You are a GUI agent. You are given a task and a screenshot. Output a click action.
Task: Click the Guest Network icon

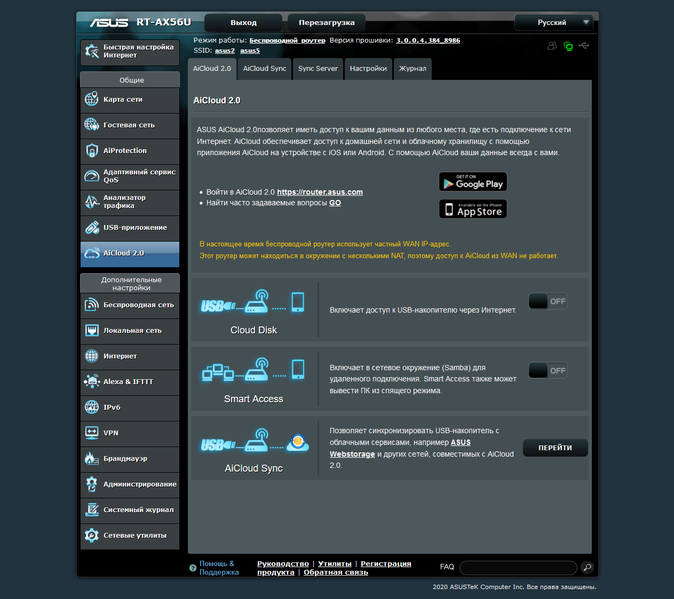tap(92, 125)
